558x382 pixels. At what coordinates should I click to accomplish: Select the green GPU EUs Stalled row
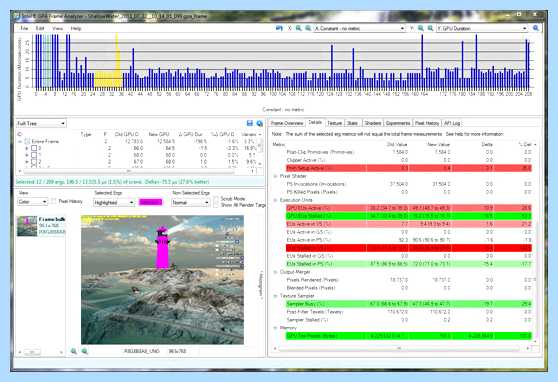pos(409,216)
